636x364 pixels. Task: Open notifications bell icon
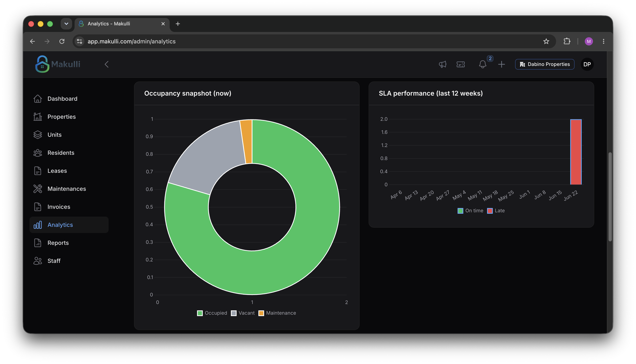(x=483, y=64)
